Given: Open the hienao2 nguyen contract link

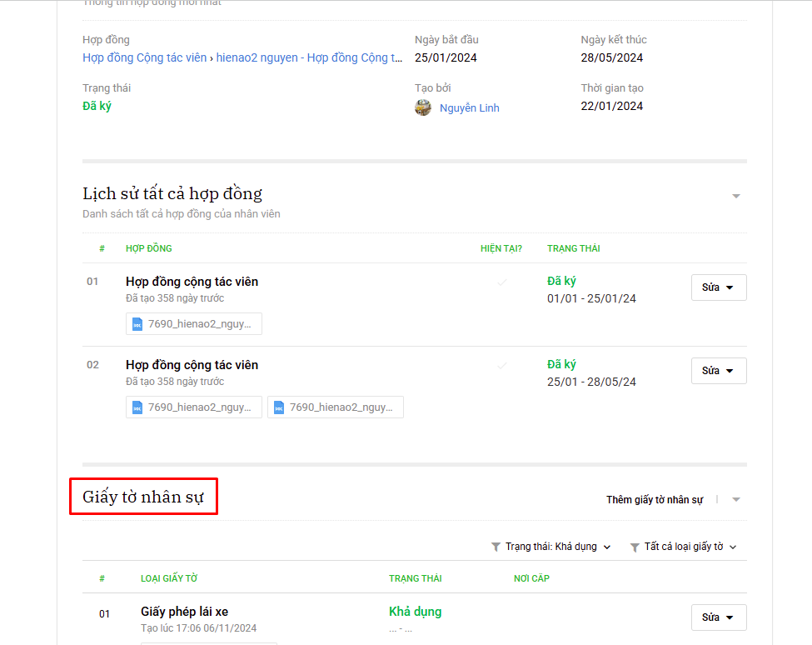Looking at the screenshot, I should 309,57.
